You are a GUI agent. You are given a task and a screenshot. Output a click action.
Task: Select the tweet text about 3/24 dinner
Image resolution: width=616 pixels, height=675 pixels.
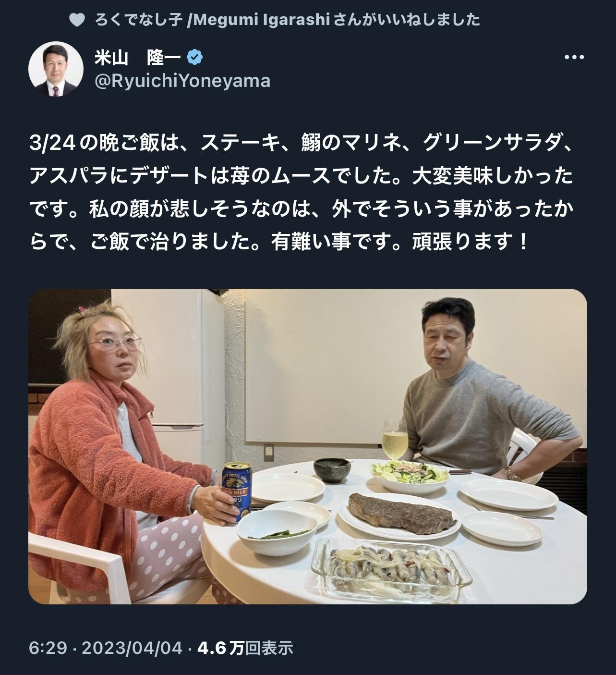(302, 192)
